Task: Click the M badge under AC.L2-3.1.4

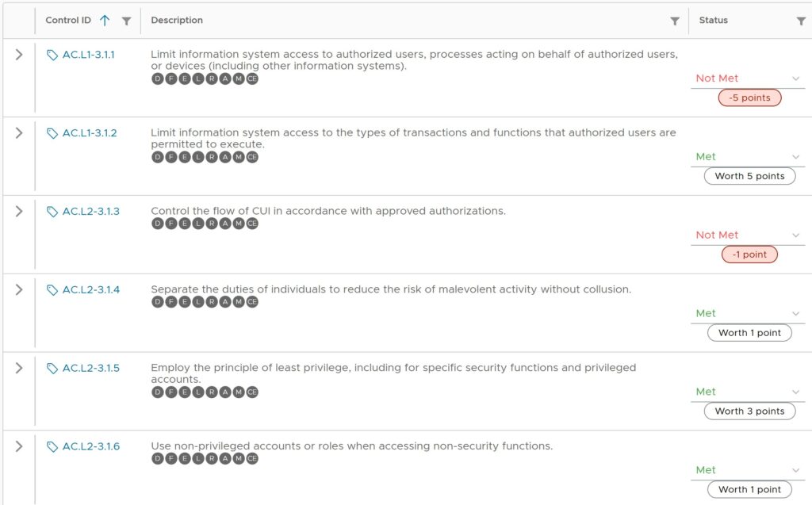Action: pyautogui.click(x=239, y=302)
